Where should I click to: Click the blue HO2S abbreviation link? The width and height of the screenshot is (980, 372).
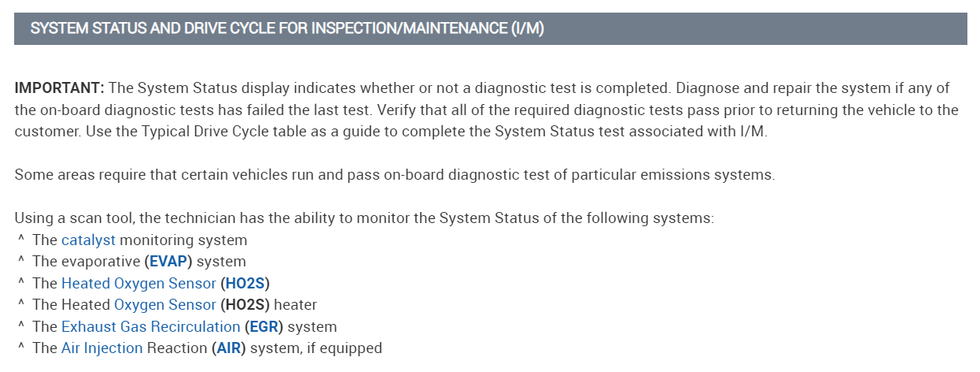pos(250,283)
